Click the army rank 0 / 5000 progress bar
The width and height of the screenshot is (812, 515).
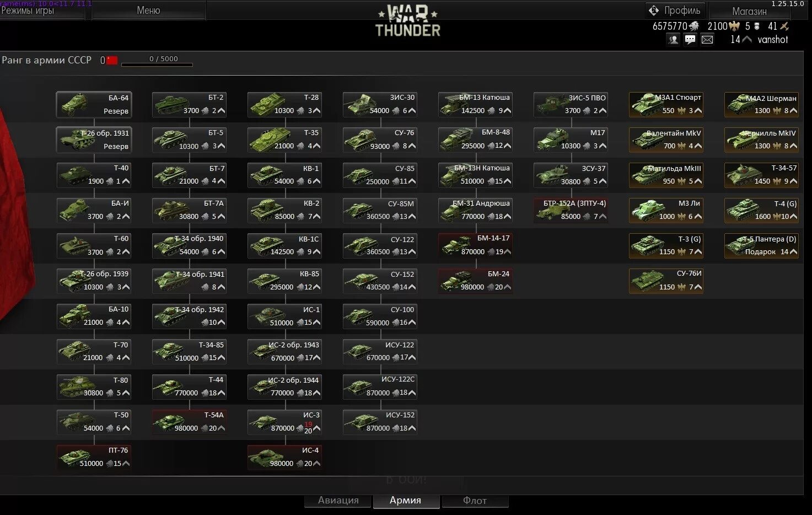tap(157, 65)
